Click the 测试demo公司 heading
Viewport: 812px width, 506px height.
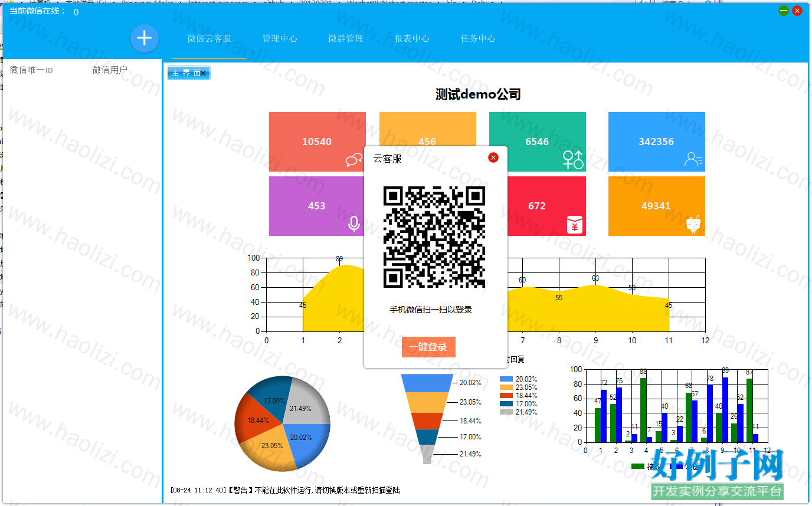click(x=478, y=94)
